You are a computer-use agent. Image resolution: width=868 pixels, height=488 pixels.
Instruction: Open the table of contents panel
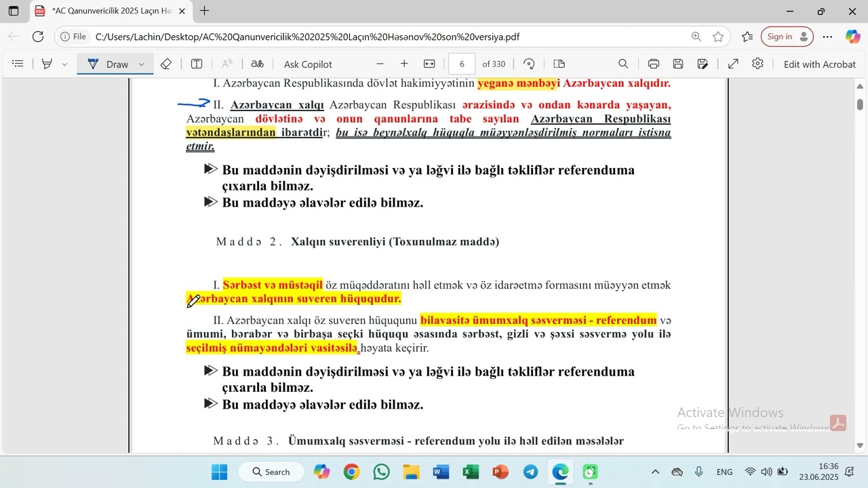point(18,64)
